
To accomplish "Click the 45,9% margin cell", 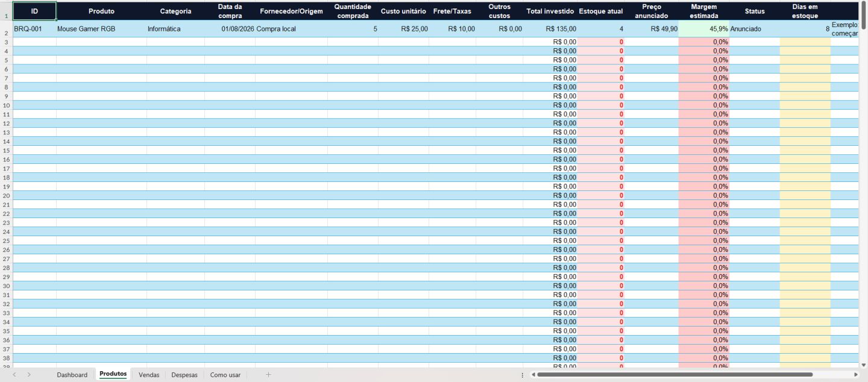I will point(703,29).
